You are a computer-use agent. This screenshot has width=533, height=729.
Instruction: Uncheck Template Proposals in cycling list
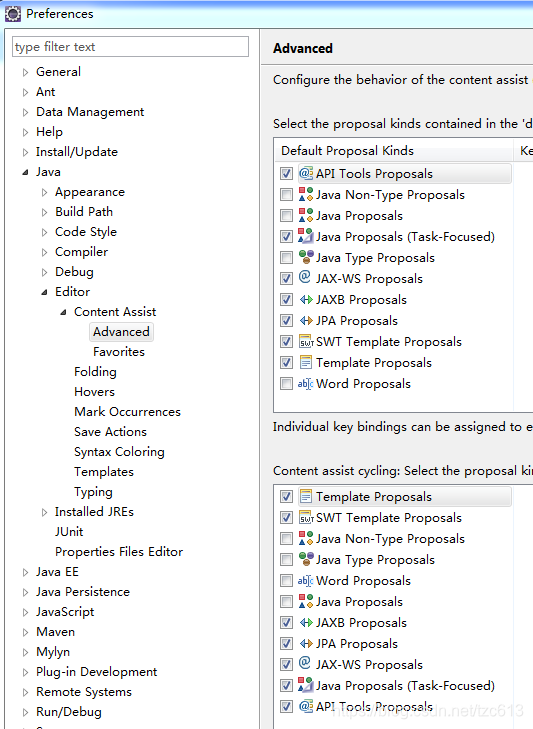286,497
